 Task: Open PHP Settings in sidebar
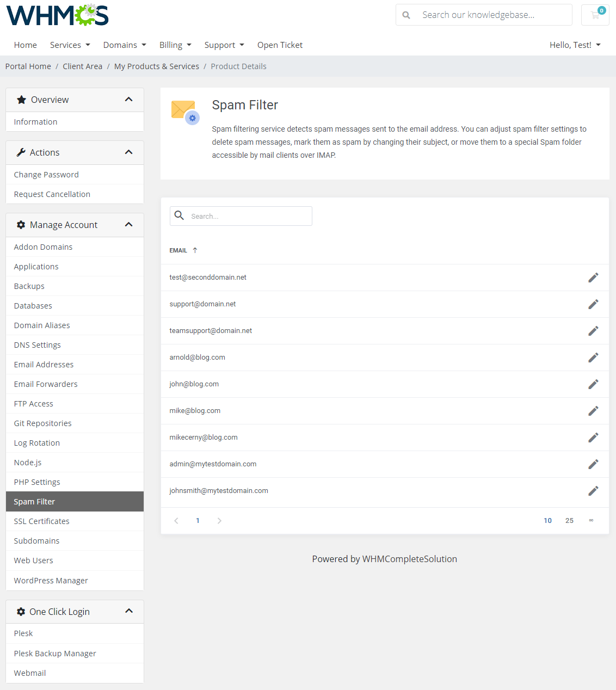click(75, 482)
